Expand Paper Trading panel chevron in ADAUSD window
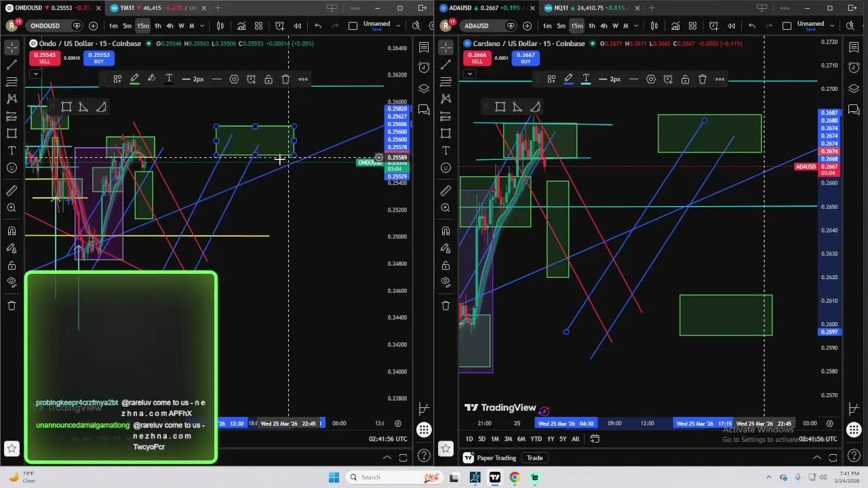 pos(817,458)
